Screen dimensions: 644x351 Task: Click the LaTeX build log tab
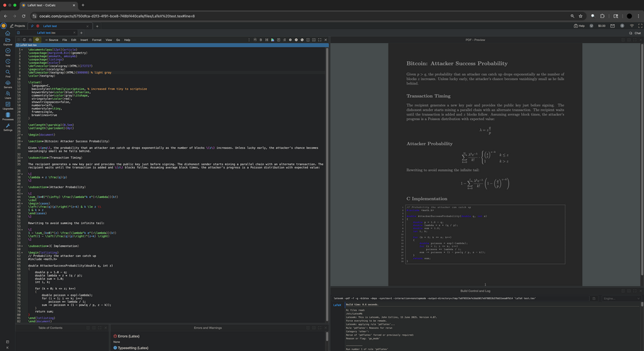337,305
